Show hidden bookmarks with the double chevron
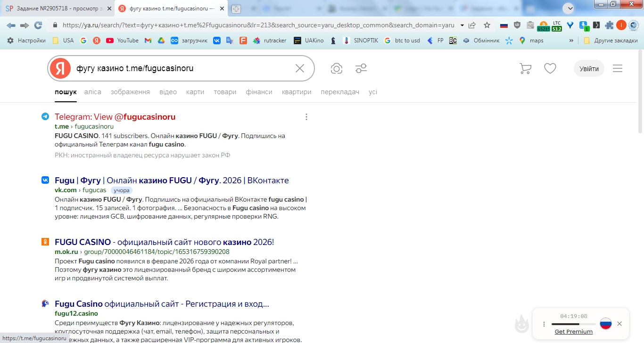Viewport: 644px width, 343px height. pyautogui.click(x=571, y=41)
